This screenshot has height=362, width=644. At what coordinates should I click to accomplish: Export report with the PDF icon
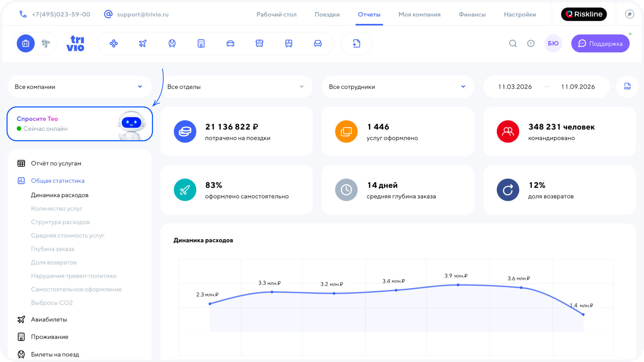tap(627, 86)
